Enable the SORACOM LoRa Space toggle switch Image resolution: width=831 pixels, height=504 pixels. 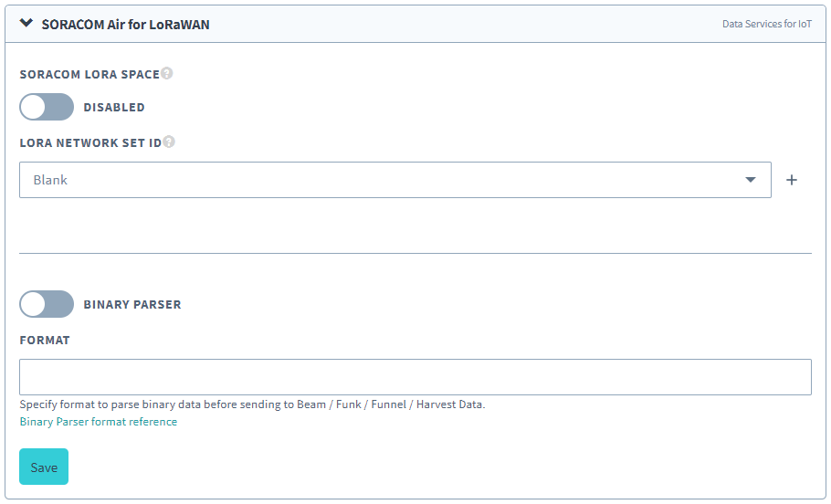point(47,107)
